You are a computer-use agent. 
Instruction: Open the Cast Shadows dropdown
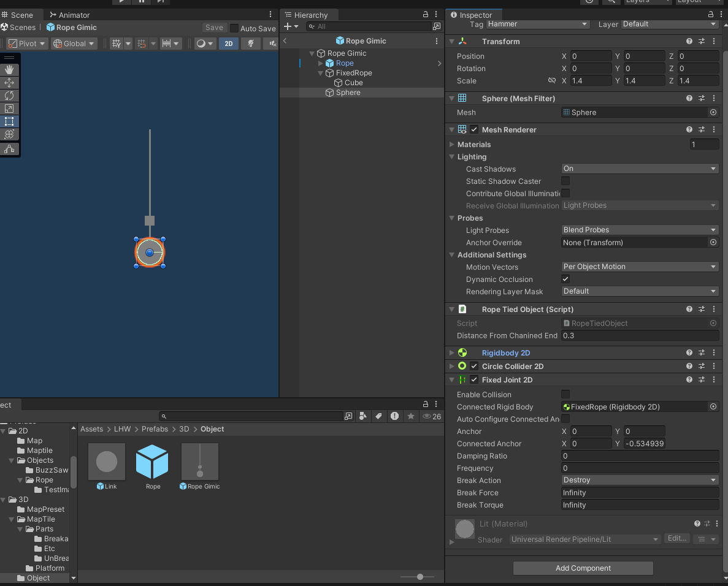coord(640,169)
